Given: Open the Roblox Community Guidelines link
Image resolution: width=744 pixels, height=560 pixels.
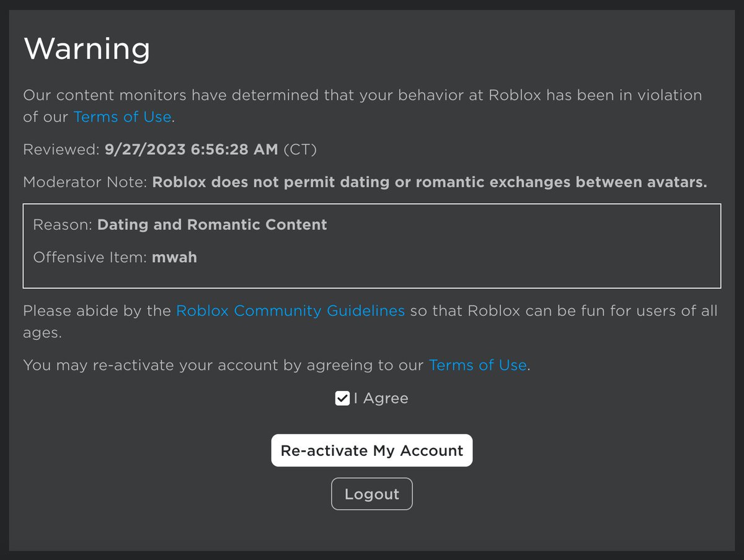Looking at the screenshot, I should pyautogui.click(x=290, y=310).
